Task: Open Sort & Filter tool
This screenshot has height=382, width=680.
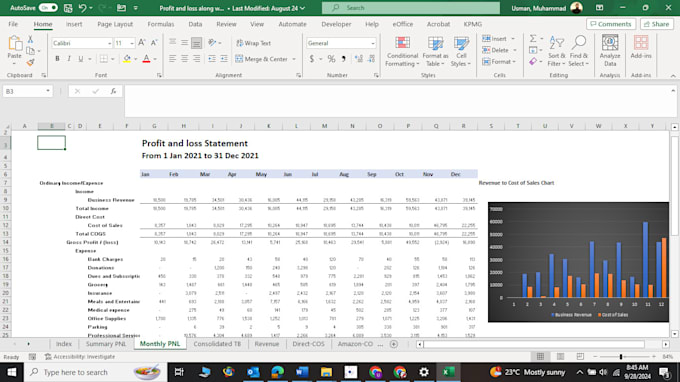Action: 556,51
